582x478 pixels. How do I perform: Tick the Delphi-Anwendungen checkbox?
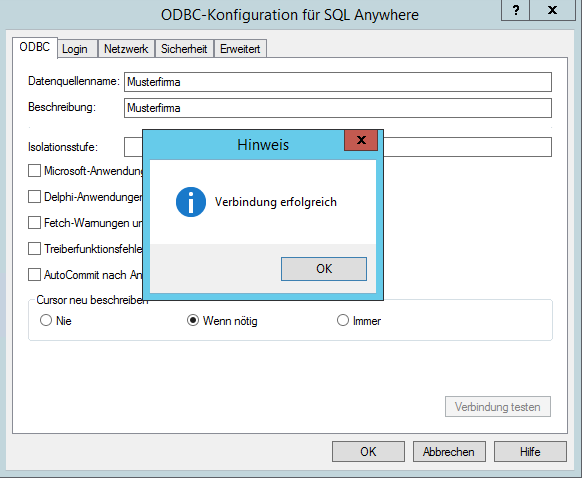[35, 197]
